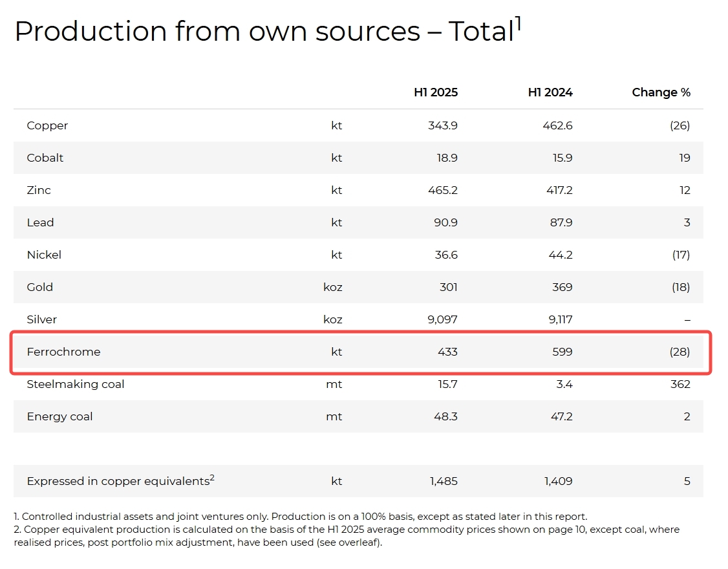
Task: Click Nickel change value (17)
Action: pyautogui.click(x=680, y=255)
